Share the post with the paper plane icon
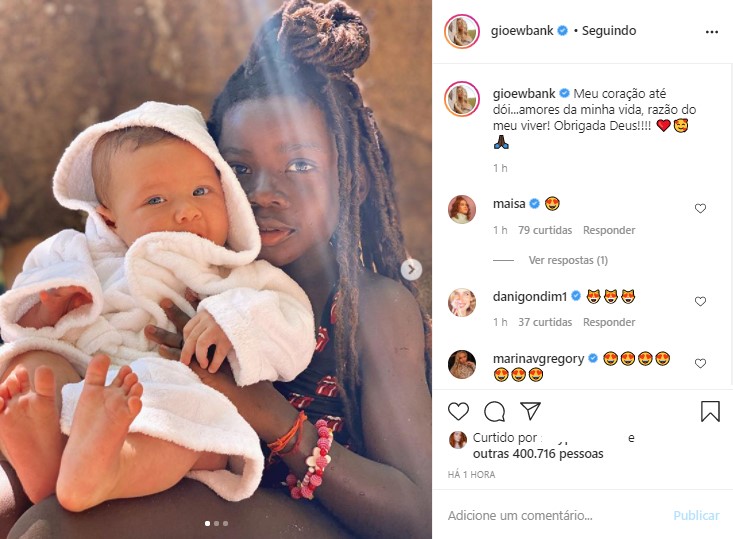733x539 pixels. click(530, 410)
